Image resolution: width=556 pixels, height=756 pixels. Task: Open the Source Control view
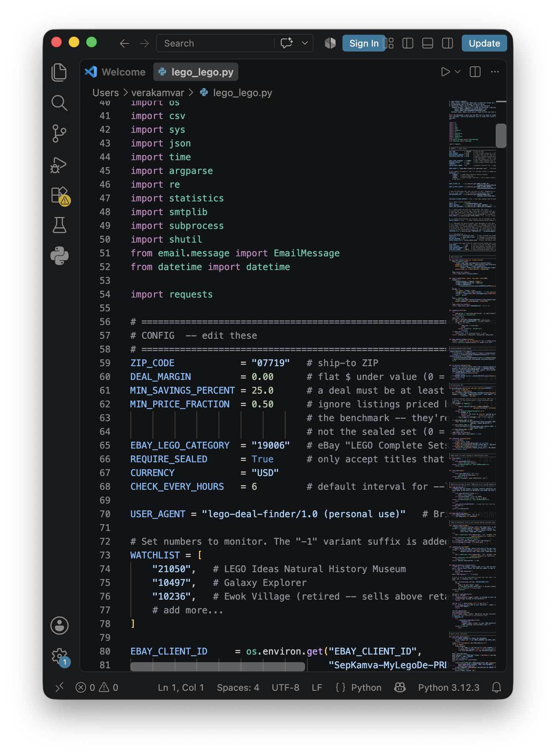coord(59,134)
